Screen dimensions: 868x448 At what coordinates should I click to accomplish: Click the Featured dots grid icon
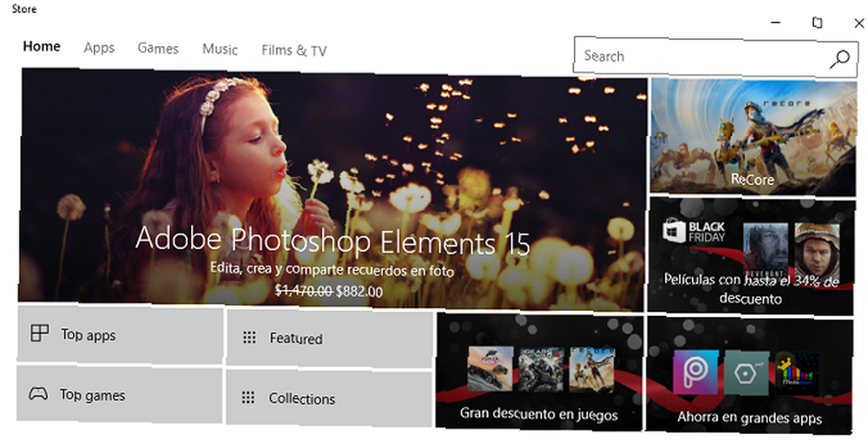(250, 337)
